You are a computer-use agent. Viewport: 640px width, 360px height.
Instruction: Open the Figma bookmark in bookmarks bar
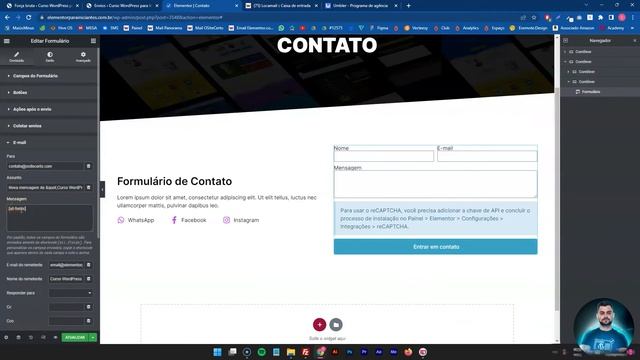point(379,28)
